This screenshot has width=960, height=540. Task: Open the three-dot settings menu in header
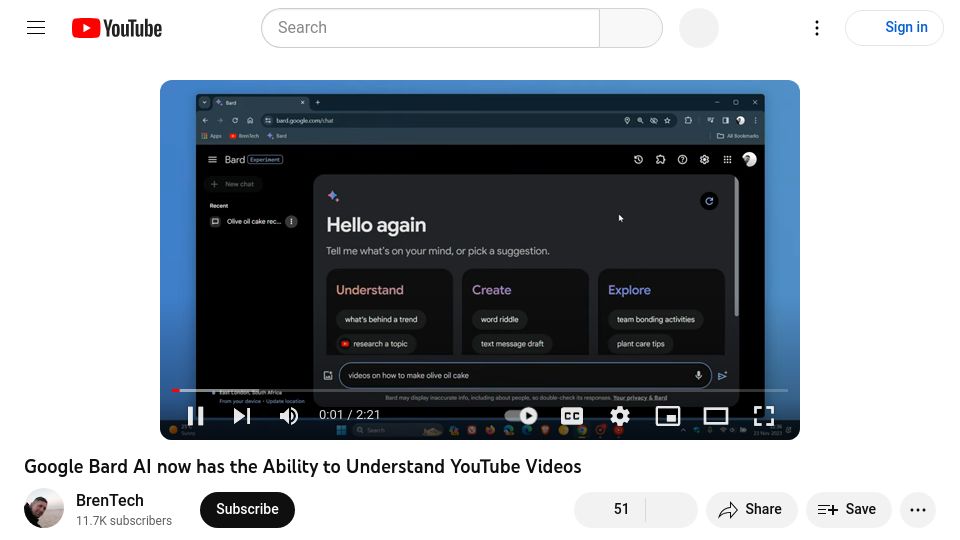(x=817, y=28)
